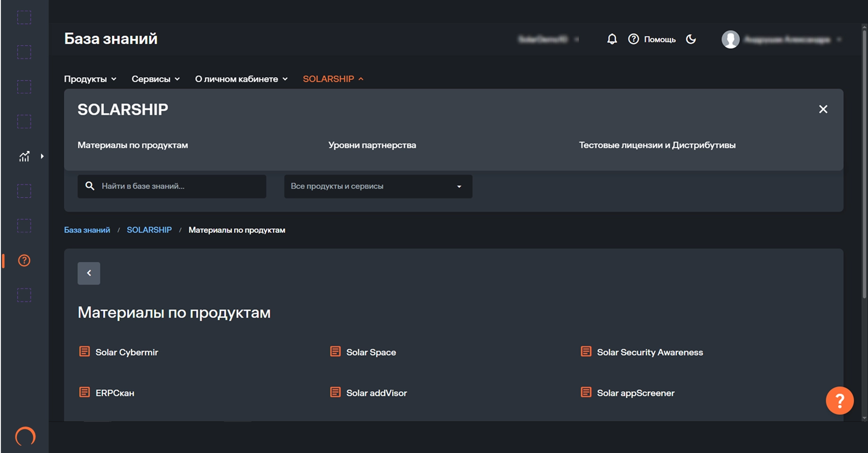Viewport: 868px width, 453px height.
Task: Click the Solar Security Awareness document icon
Action: point(586,352)
